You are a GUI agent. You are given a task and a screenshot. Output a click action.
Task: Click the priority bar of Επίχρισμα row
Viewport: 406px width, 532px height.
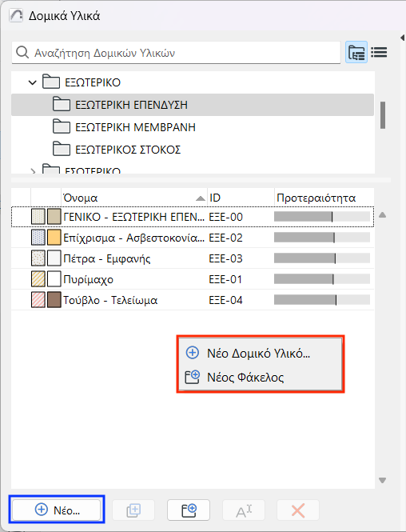(x=322, y=237)
